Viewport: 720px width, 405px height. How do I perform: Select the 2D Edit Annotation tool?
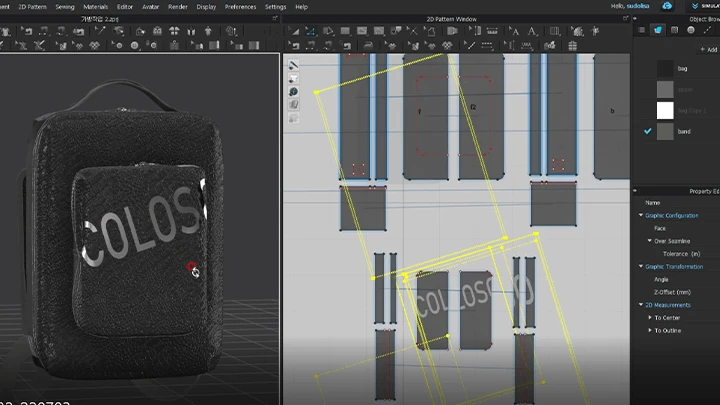[x=514, y=31]
